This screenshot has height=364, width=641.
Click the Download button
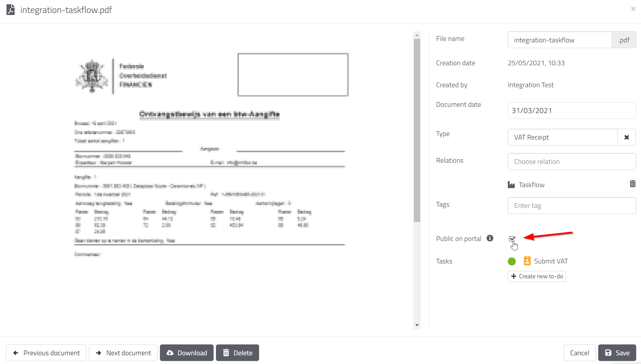pyautogui.click(x=186, y=353)
